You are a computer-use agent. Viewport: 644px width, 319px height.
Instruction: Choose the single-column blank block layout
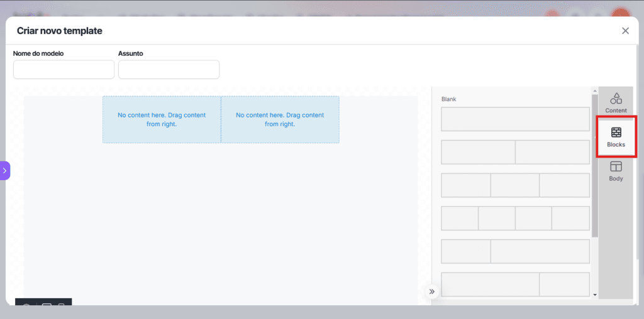click(x=515, y=119)
